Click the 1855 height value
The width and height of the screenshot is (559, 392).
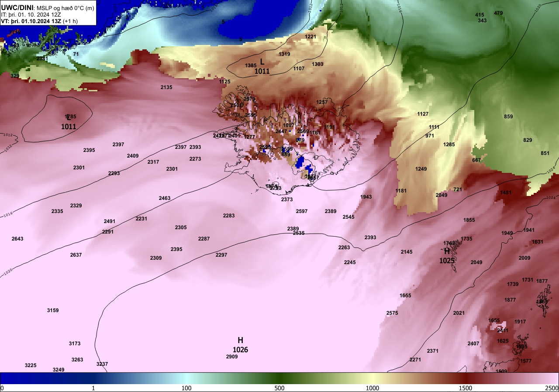coord(469,220)
